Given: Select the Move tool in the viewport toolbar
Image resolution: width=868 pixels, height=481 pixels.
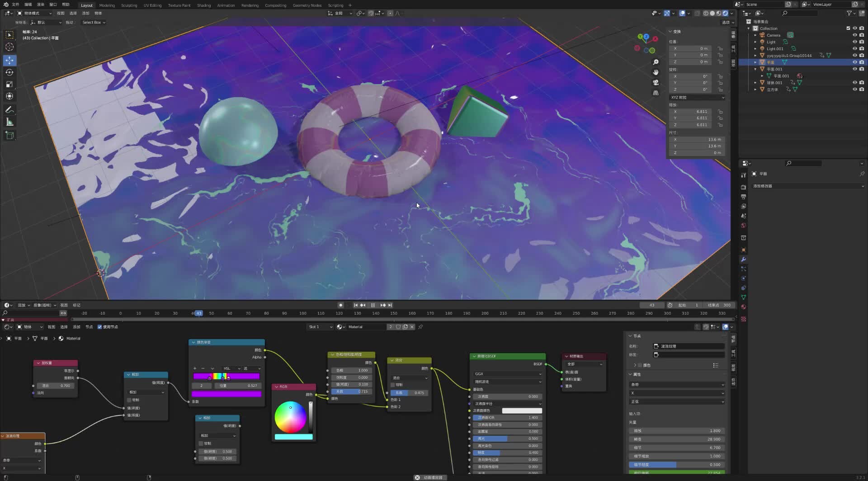Looking at the screenshot, I should pos(9,60).
